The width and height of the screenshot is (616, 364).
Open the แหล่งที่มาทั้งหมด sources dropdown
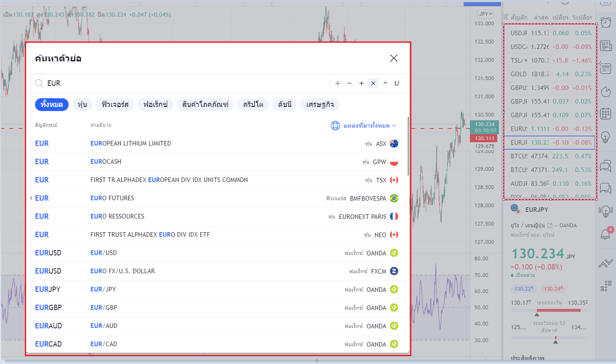pos(369,126)
